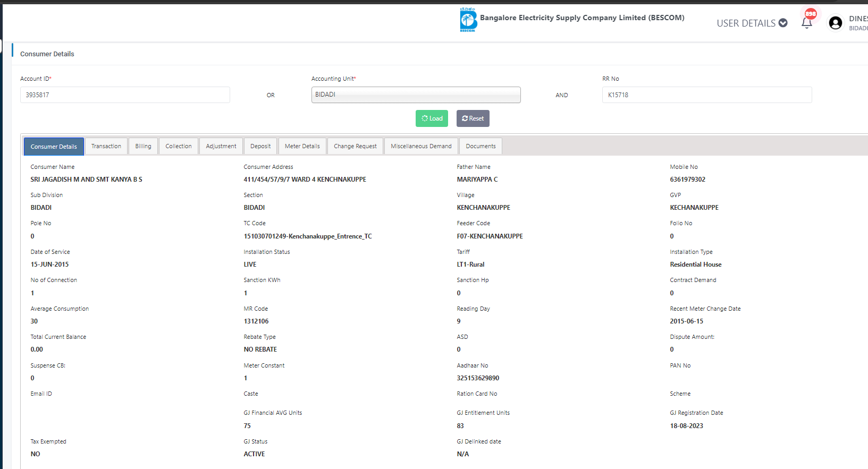The width and height of the screenshot is (868, 469).
Task: Select GJ registration date 18-08-2023
Action: click(x=687, y=426)
